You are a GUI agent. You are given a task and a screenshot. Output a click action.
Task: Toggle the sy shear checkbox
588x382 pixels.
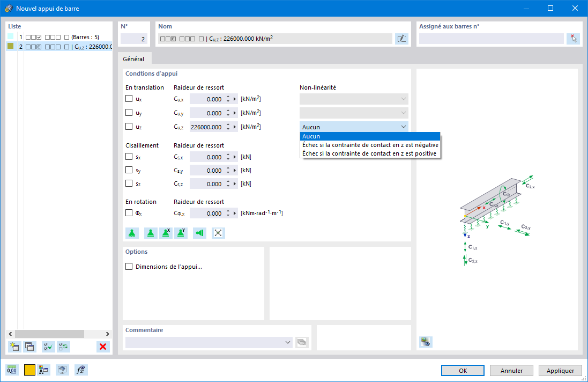[x=129, y=170]
